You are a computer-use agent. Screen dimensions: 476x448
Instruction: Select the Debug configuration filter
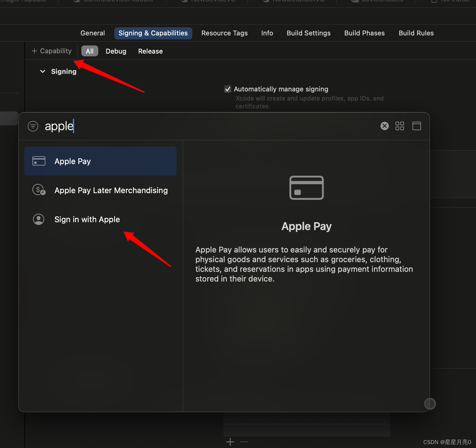tap(116, 51)
